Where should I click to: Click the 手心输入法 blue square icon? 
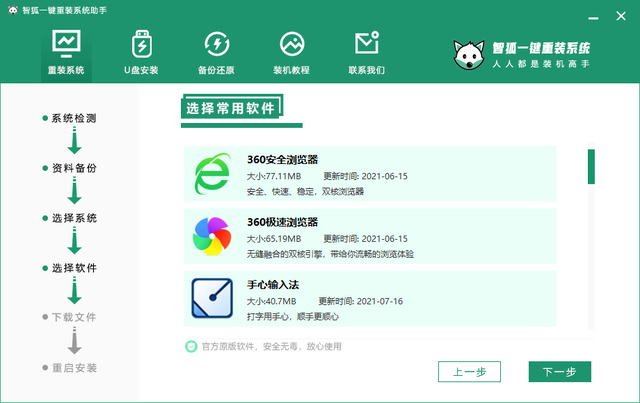(x=212, y=298)
